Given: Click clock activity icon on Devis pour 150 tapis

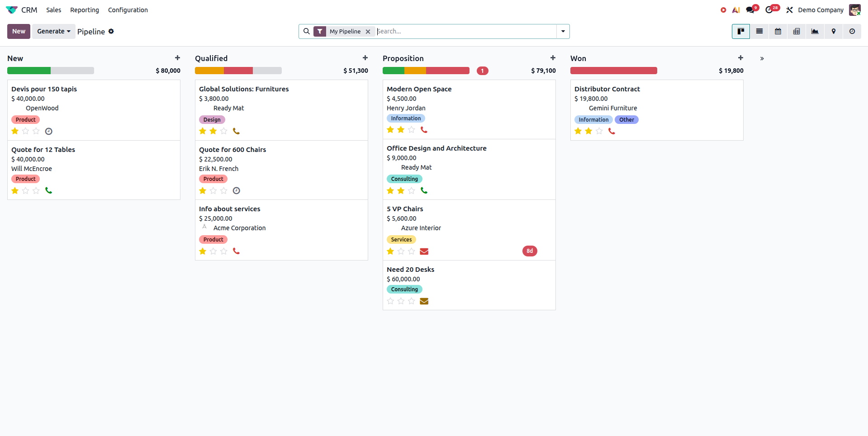Looking at the screenshot, I should pos(49,131).
